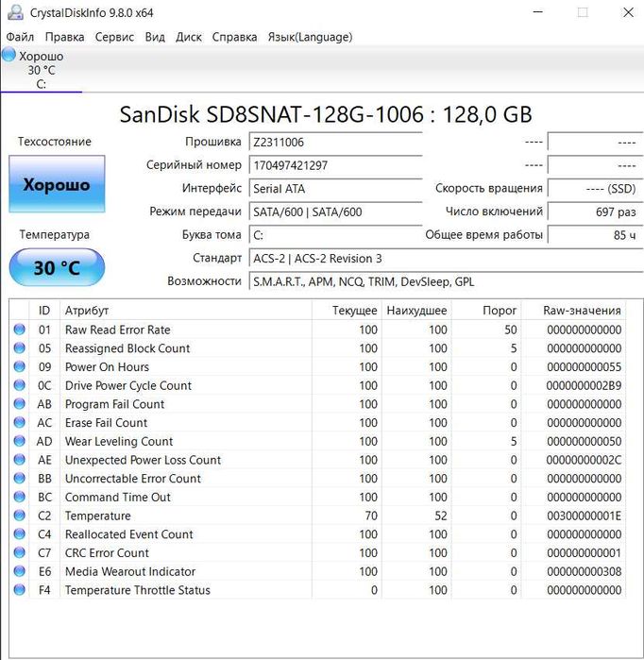Minimize the CrystalDiskInfo window

coord(538,12)
